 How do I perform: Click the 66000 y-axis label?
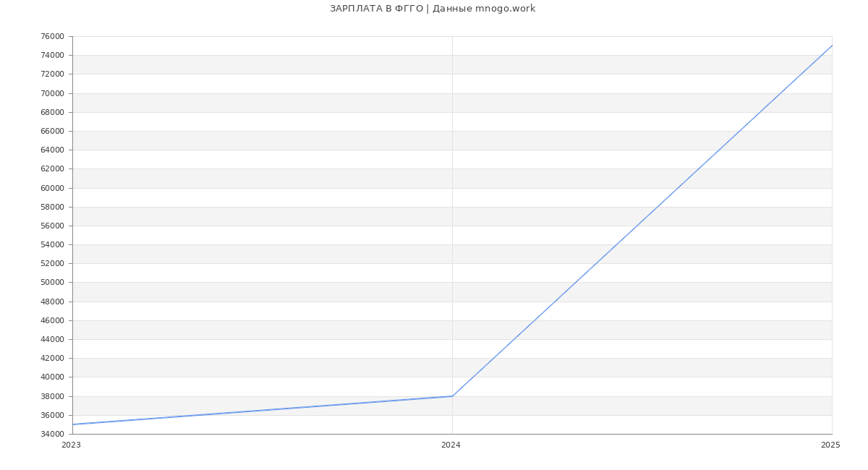[x=52, y=132]
